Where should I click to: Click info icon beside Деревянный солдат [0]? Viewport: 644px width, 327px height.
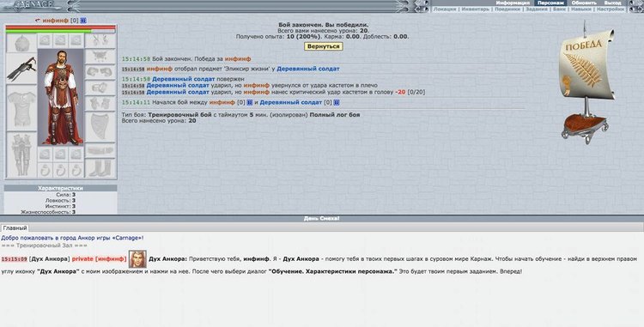[x=337, y=102]
